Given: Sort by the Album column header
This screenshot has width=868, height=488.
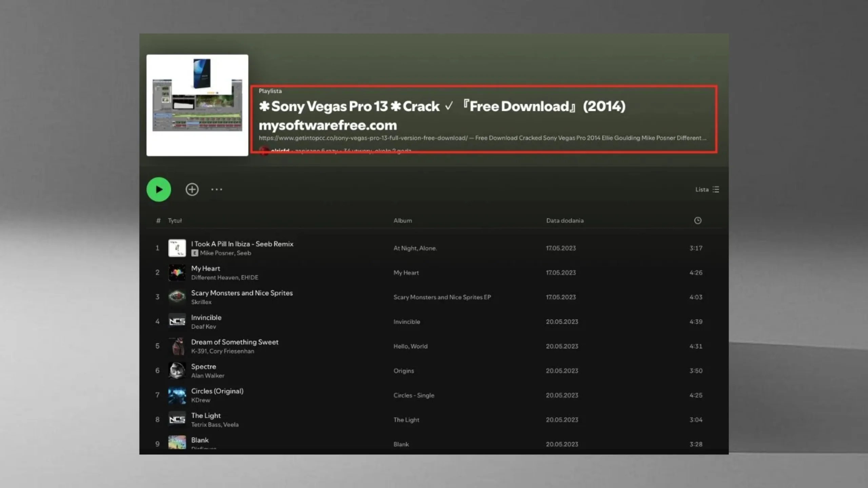Looking at the screenshot, I should pyautogui.click(x=402, y=221).
